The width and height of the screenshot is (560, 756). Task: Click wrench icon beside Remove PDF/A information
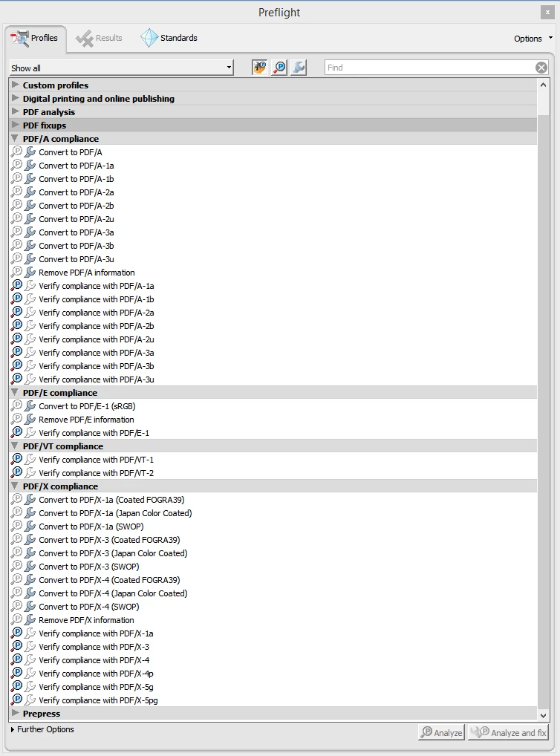[x=30, y=273]
